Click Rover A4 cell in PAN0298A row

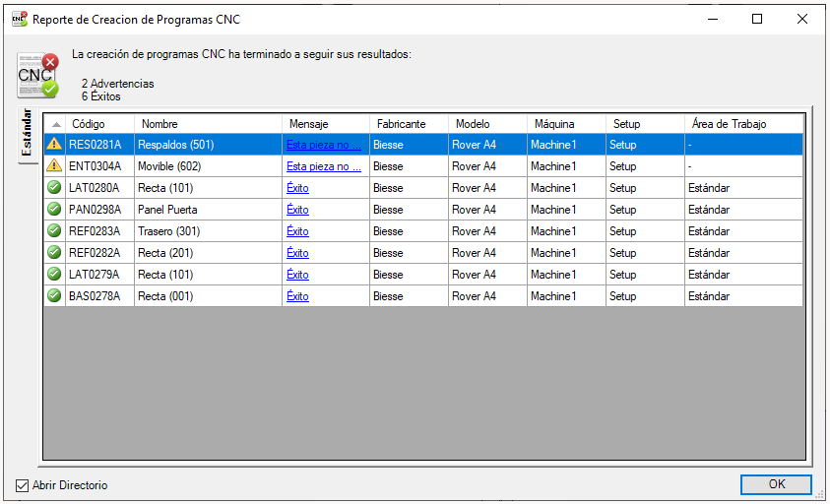pos(488,210)
